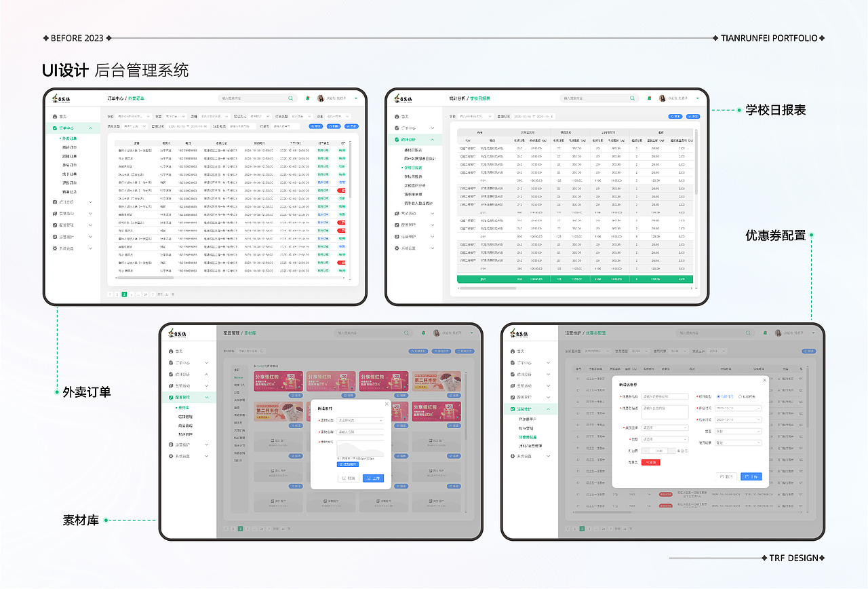Viewport: 868px width, 589px height.
Task: Click the 运营维护 icon in the 优惠券配置 sidebar
Action: pos(512,409)
